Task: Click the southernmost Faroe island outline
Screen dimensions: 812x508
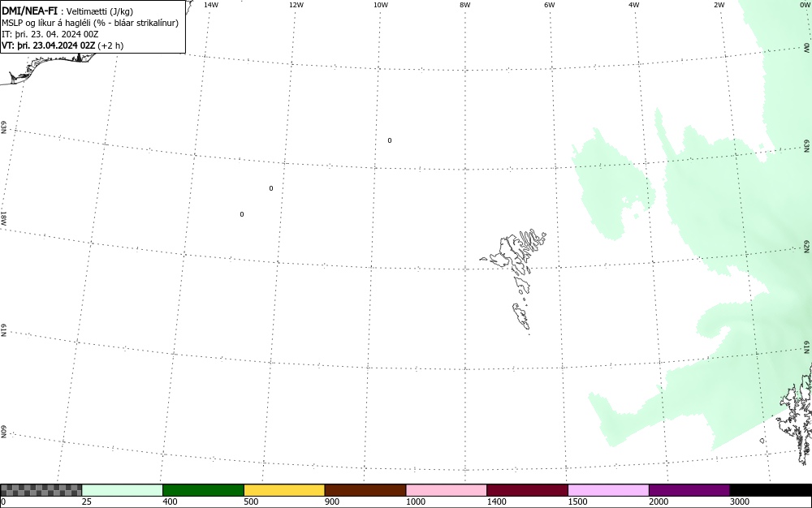Action: coord(521,316)
